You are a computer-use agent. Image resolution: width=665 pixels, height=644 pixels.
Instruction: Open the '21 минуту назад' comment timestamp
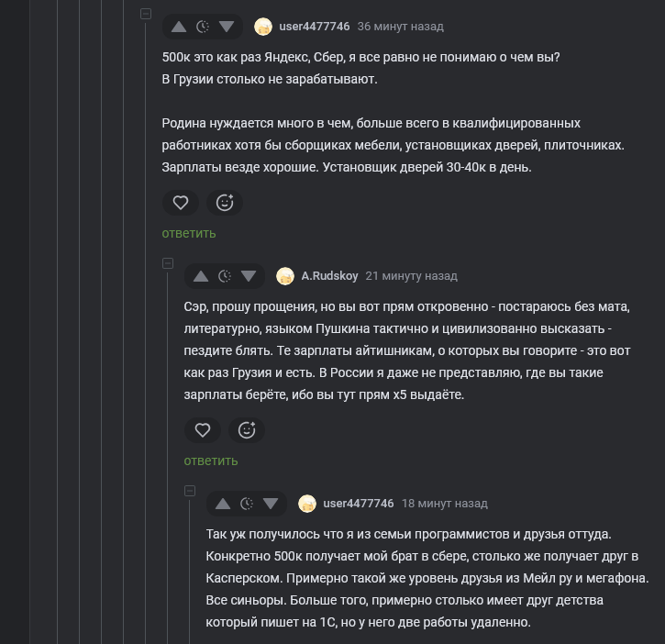[x=411, y=276]
